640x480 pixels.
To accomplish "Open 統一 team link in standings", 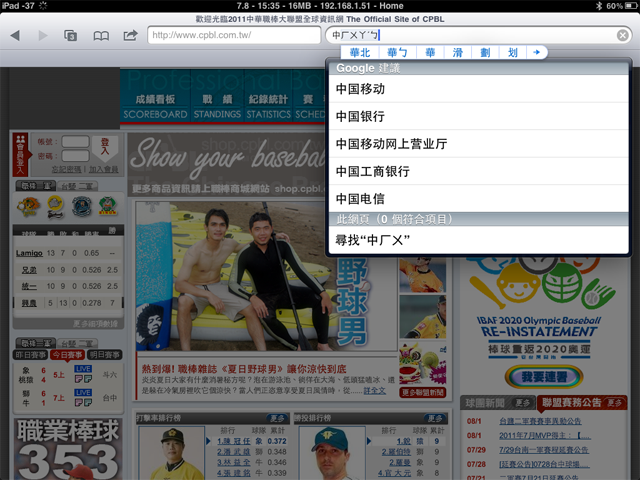I will coord(29,287).
